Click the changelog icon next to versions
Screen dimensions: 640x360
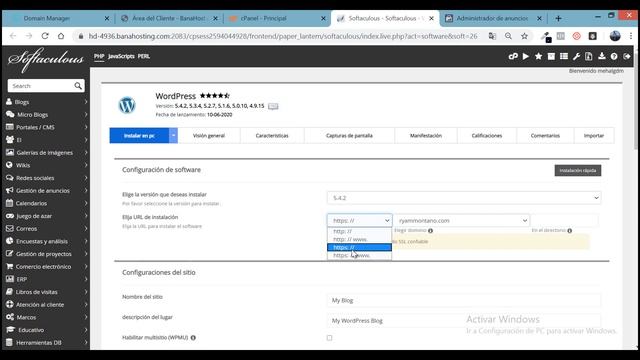tap(273, 106)
